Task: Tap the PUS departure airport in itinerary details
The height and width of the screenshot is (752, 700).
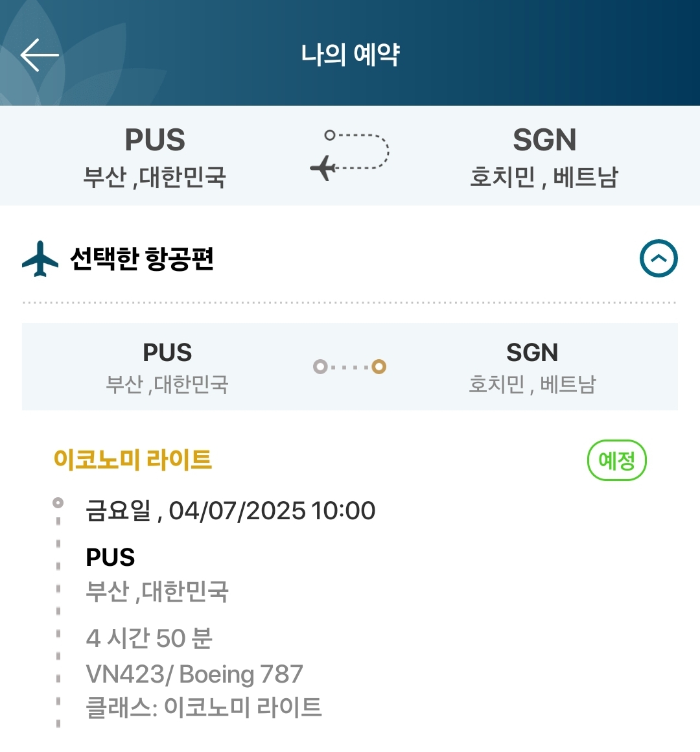Action: click(x=110, y=558)
